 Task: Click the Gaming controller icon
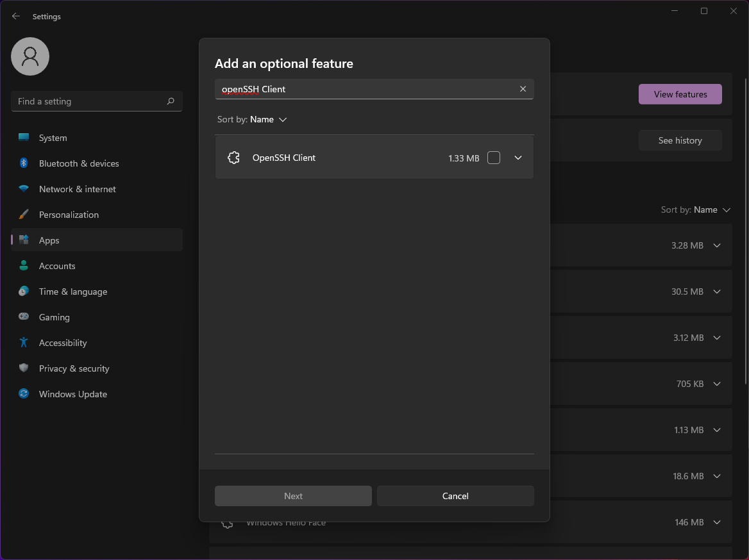[x=23, y=317]
